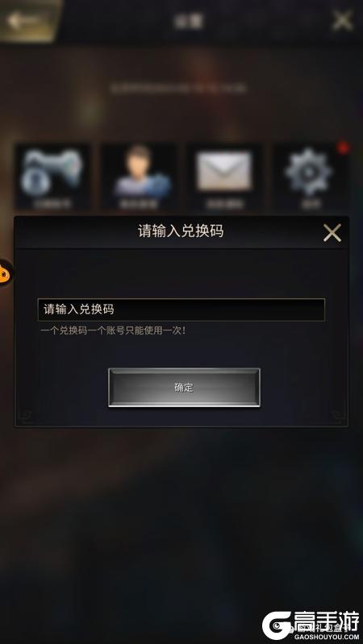
Task: Confirm with the 确定 button
Action: click(184, 388)
